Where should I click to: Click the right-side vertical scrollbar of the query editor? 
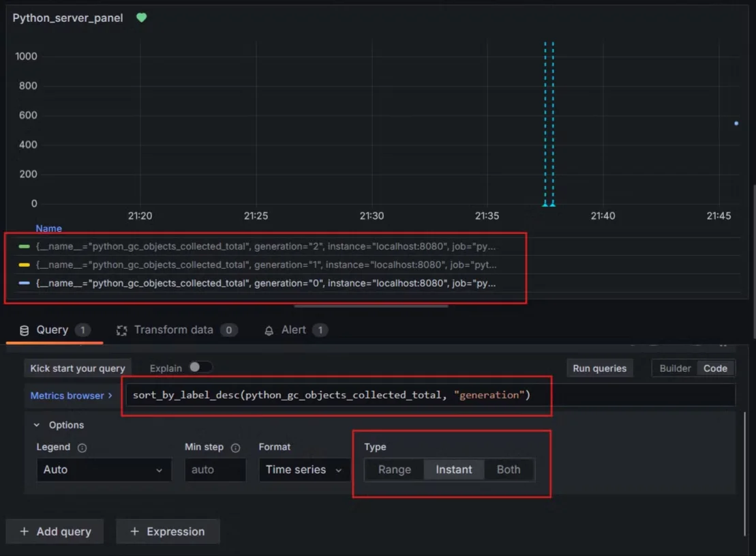(745, 474)
